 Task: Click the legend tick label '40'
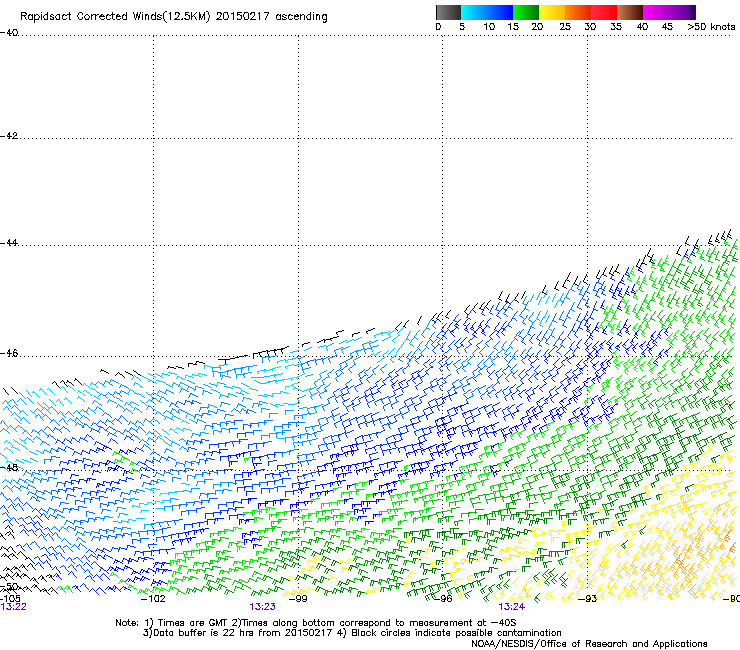642,27
